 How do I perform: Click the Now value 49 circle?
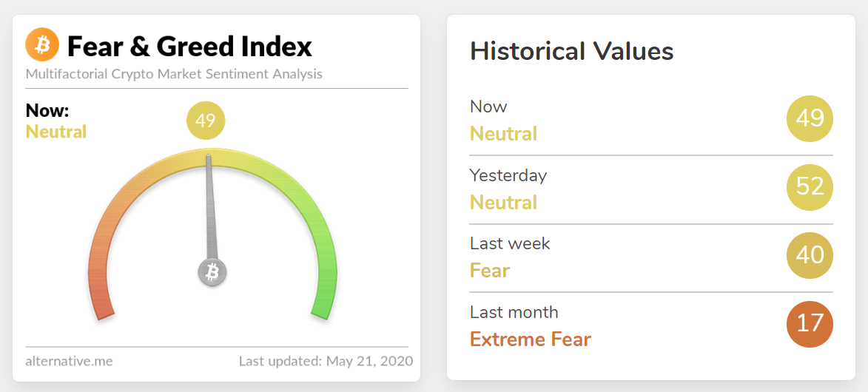click(x=810, y=119)
